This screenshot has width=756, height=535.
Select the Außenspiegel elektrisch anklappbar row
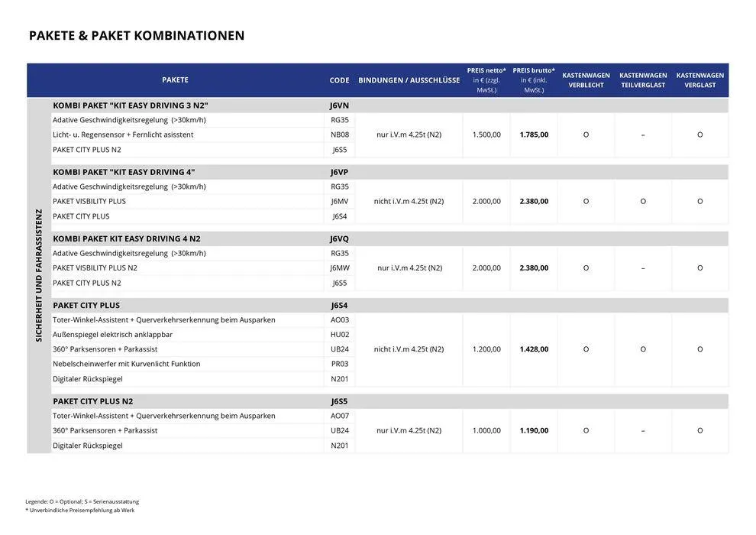[112, 335]
